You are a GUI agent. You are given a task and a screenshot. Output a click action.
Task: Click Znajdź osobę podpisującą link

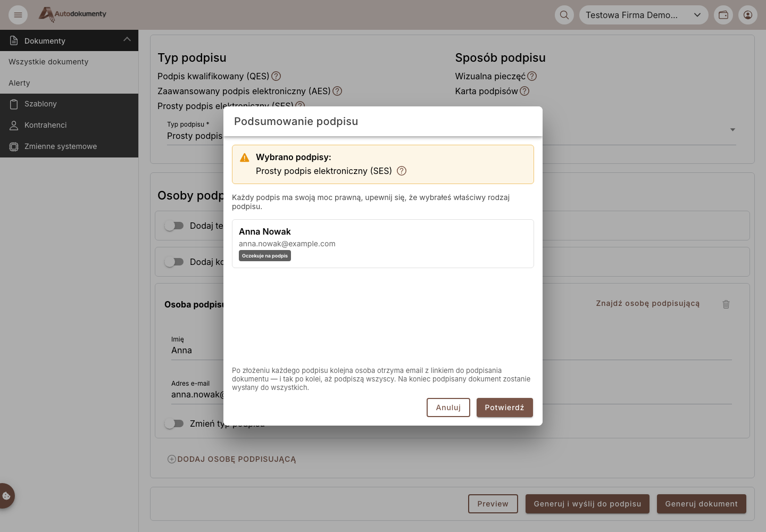(647, 303)
